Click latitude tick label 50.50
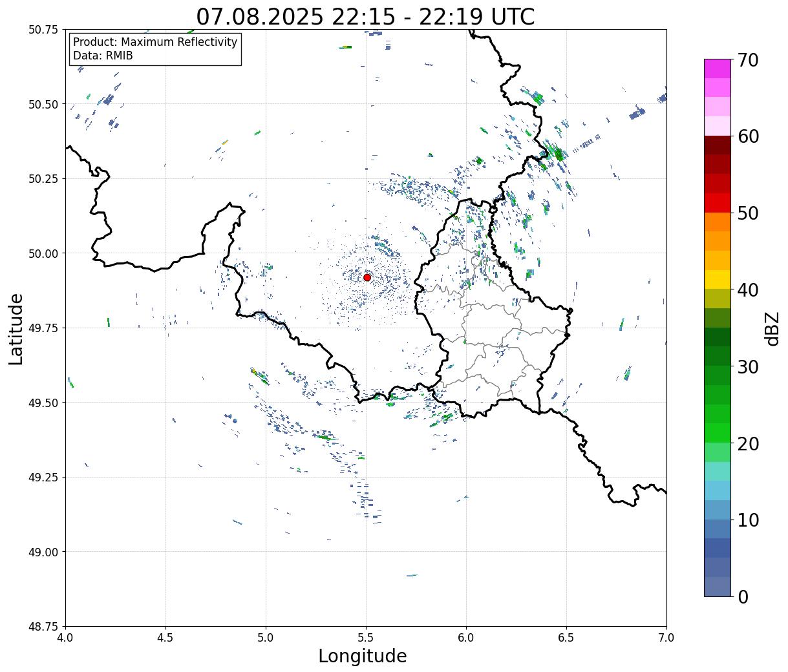The height and width of the screenshot is (672, 788). pos(43,104)
